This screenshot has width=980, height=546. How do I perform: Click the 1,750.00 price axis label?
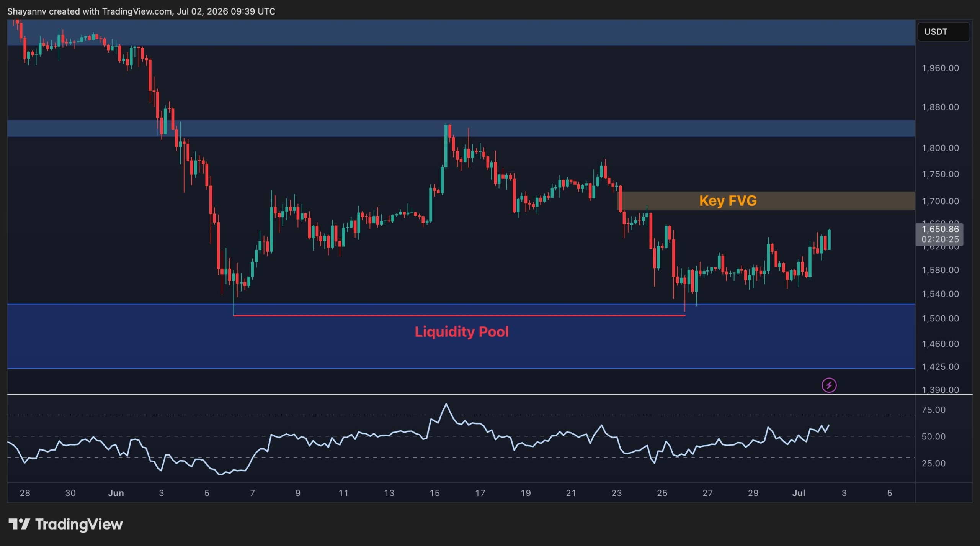point(940,174)
